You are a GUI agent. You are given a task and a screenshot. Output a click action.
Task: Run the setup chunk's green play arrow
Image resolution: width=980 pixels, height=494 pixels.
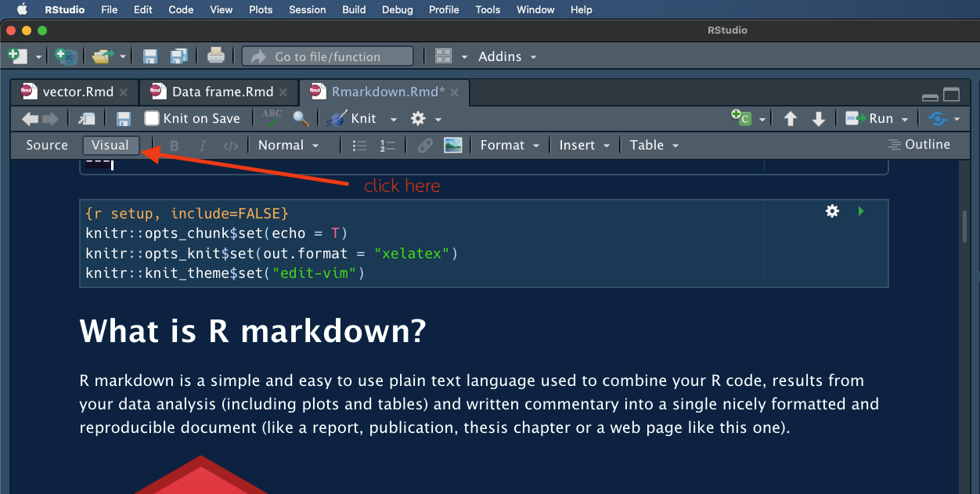pyautogui.click(x=861, y=211)
